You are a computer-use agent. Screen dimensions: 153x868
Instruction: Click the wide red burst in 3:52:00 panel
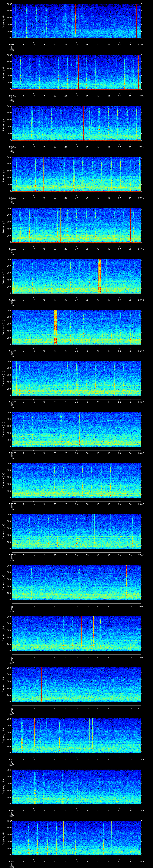pos(55,327)
